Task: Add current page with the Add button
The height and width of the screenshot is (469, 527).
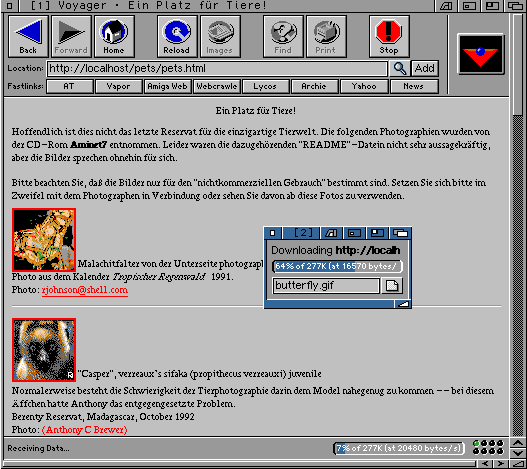Action: [425, 68]
